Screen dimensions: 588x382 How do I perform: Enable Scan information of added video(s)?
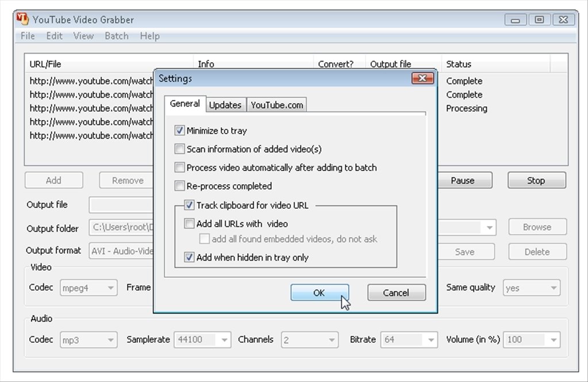180,149
